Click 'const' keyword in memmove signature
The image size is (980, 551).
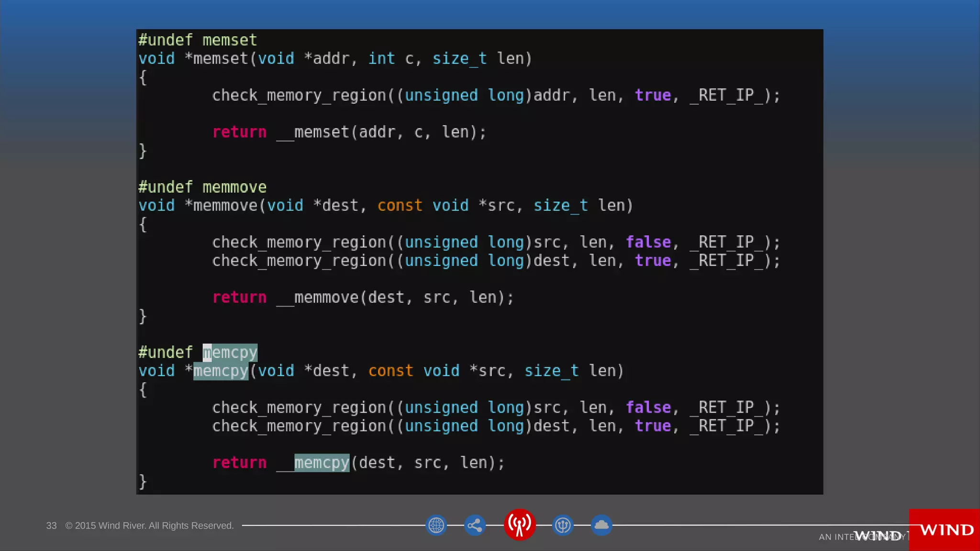pyautogui.click(x=400, y=206)
